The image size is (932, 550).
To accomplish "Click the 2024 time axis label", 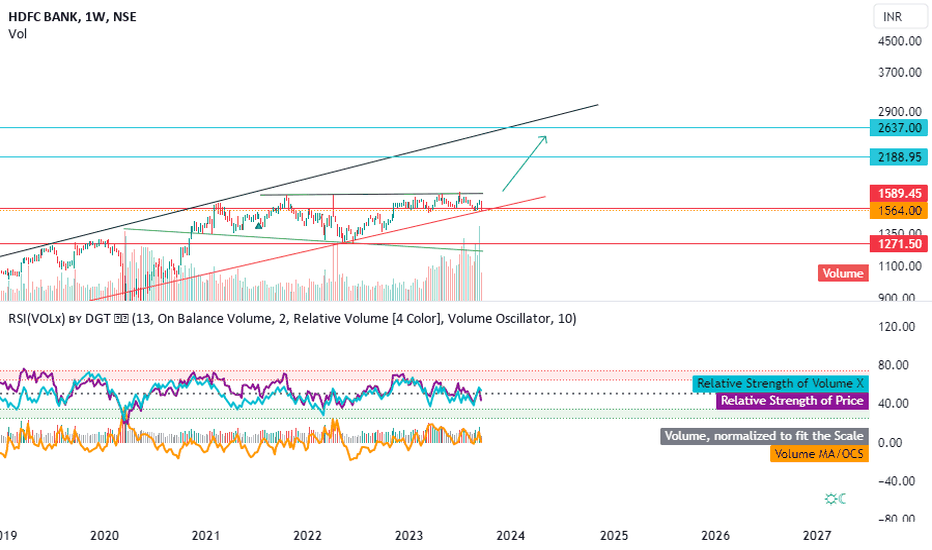I will [511, 536].
